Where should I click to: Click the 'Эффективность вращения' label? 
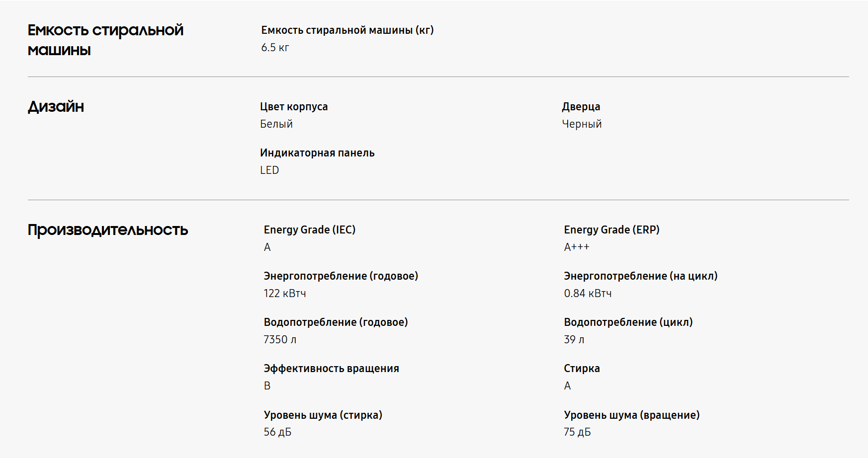click(x=331, y=369)
